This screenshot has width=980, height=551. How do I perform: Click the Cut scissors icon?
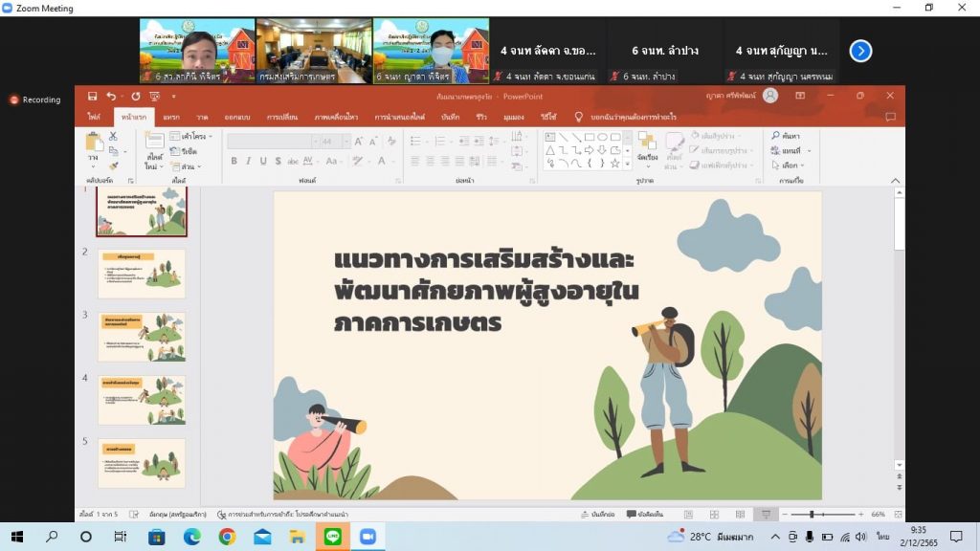[x=113, y=137]
